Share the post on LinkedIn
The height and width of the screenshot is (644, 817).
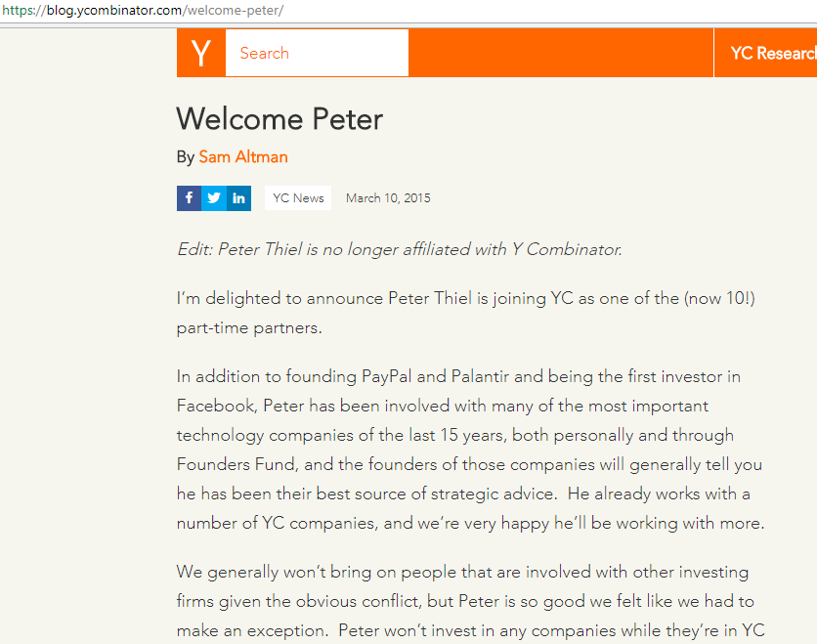[x=239, y=198]
